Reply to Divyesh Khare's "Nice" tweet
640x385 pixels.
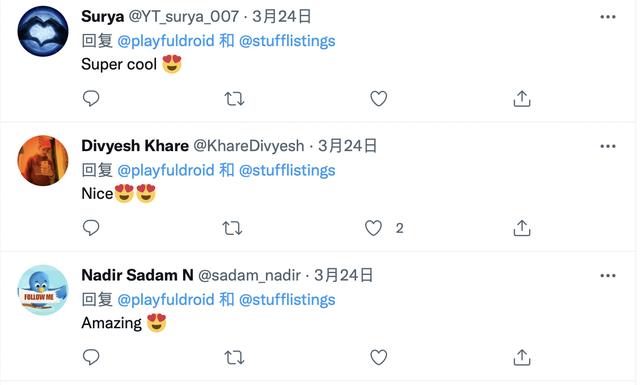click(x=91, y=228)
